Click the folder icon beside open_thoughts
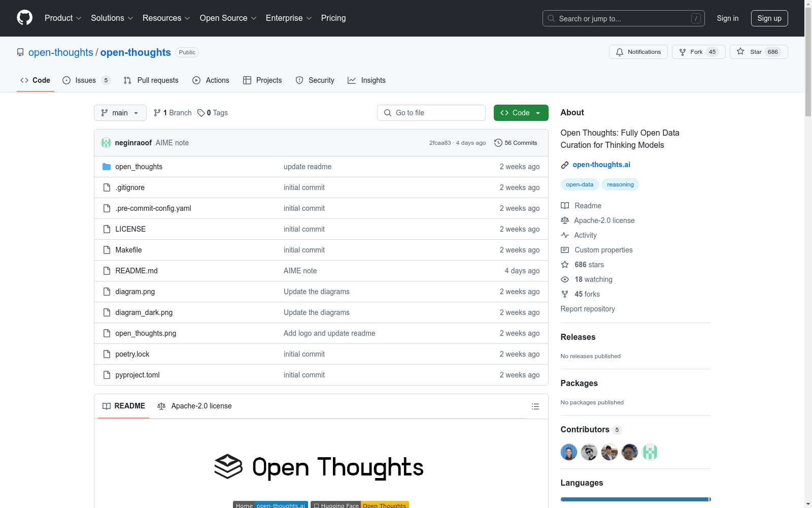 107,167
